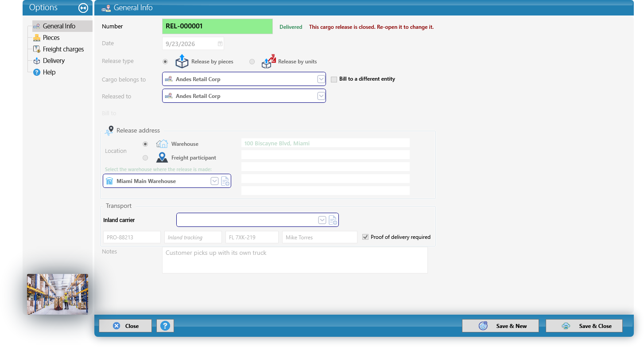Click the Inland tracking field
Screen dimensions: 644x347
pyautogui.click(x=193, y=237)
